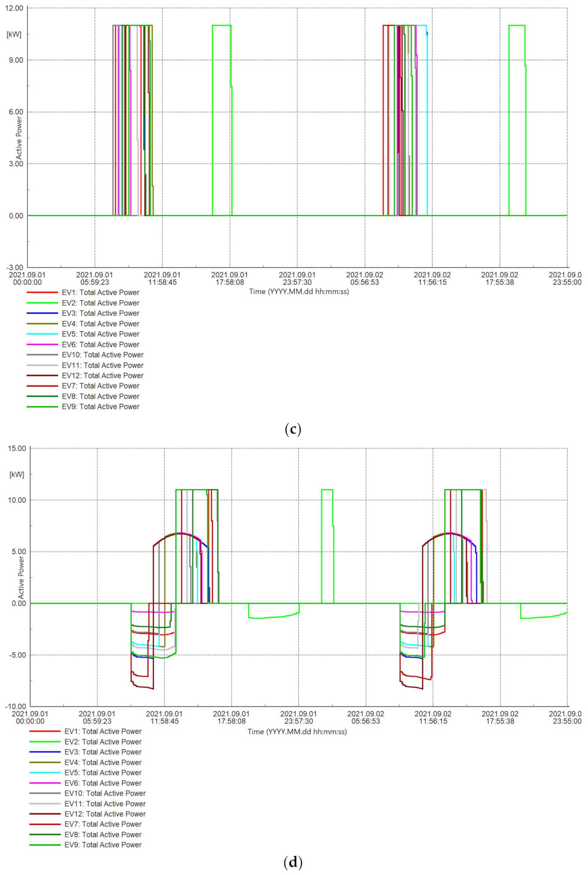This screenshot has width=588, height=875.
Task: Pick 'EV9: Total Active Power' in chart (d) legend
Action: coord(103,845)
